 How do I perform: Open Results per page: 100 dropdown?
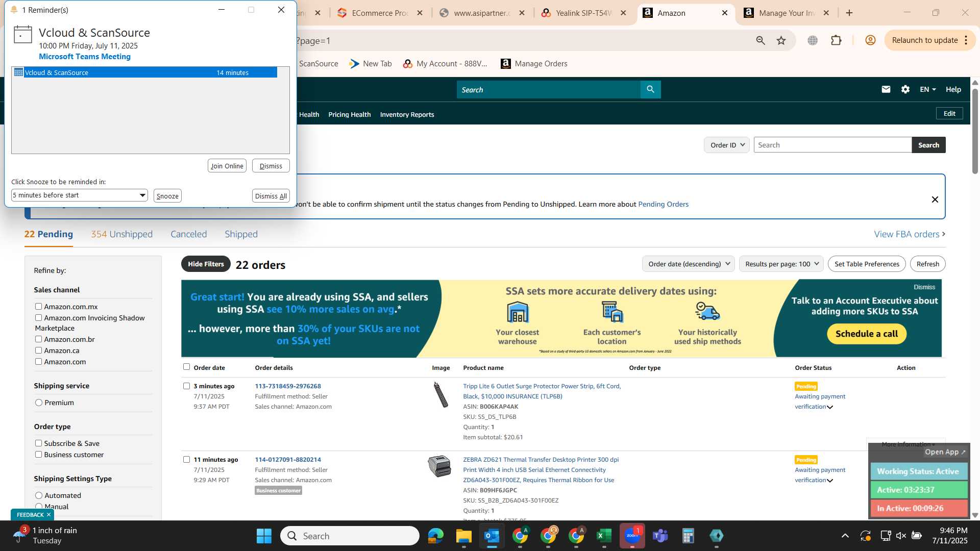point(781,264)
